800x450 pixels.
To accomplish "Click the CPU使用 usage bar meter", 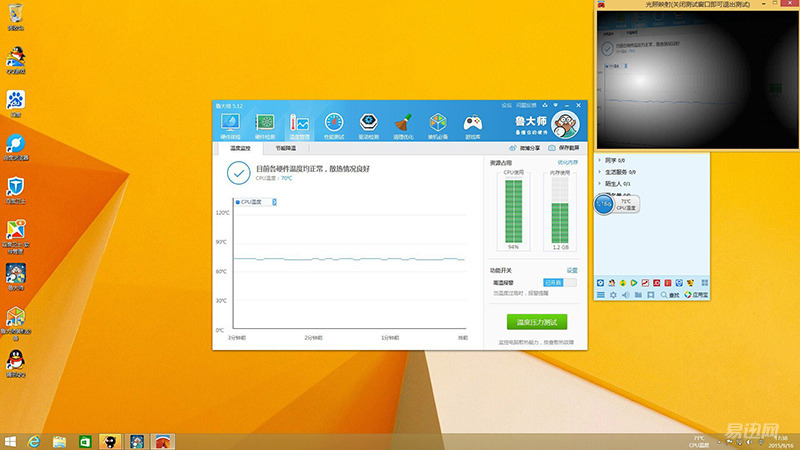I will coord(513,211).
